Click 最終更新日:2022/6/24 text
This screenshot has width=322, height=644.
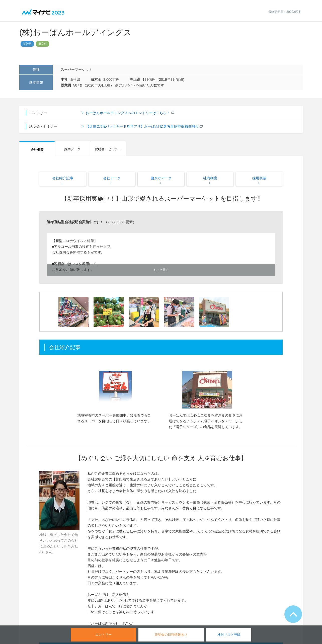tap(284, 12)
